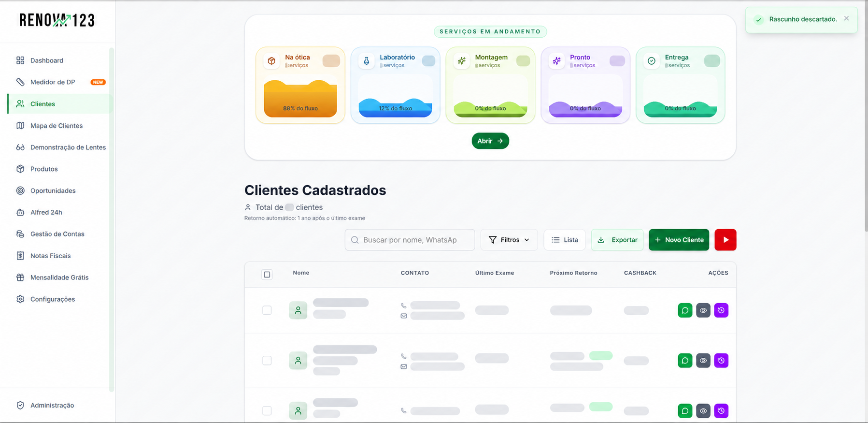This screenshot has height=423, width=868.
Task: Click the Próximo Retorno column header
Action: tap(573, 273)
